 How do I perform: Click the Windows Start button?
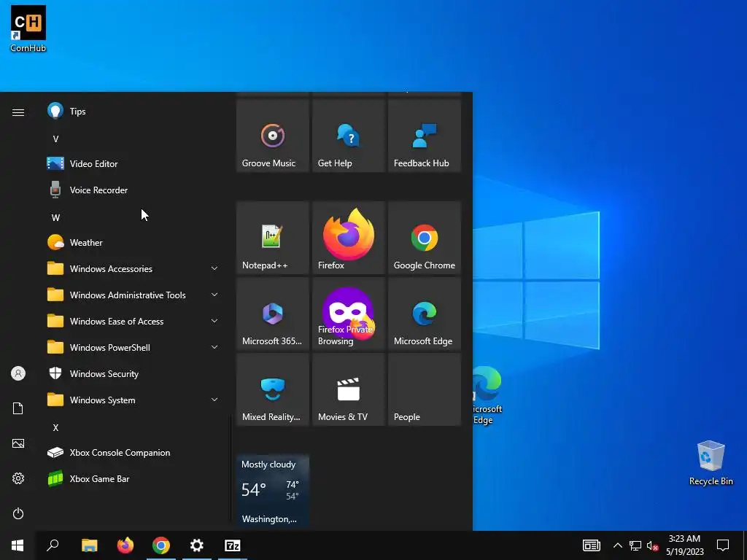pos(18,545)
